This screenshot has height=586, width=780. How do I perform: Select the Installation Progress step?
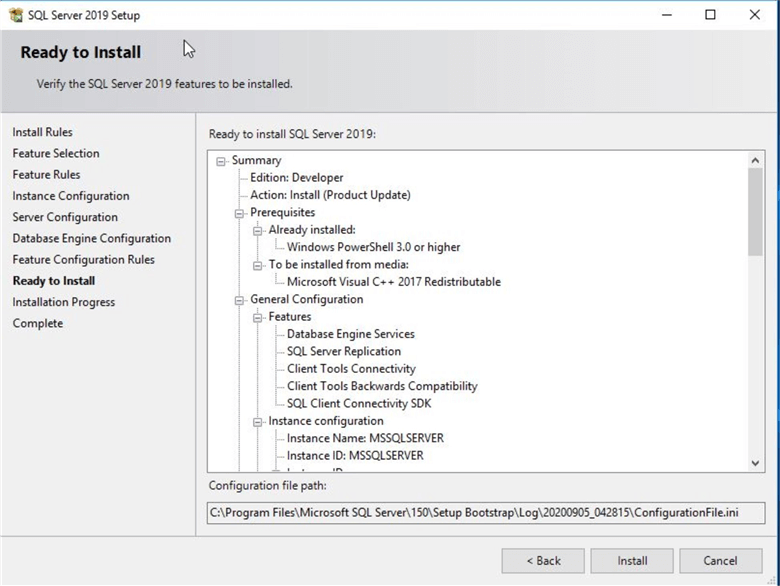64,302
